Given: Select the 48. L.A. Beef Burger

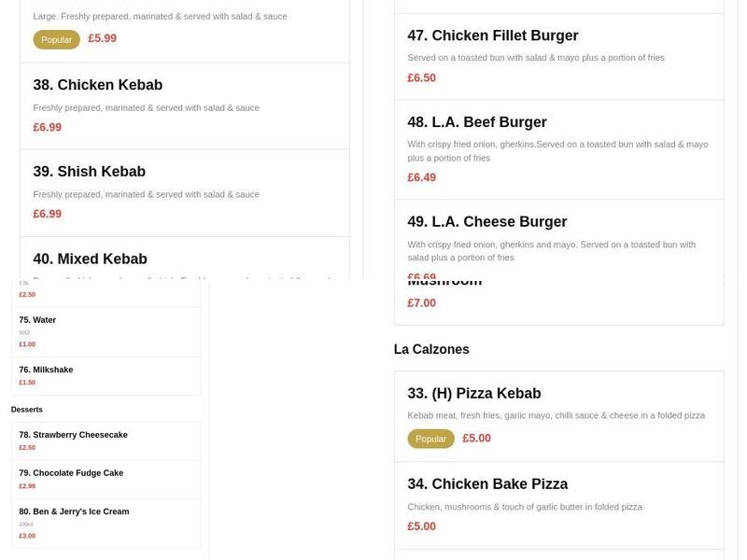Looking at the screenshot, I should [477, 123].
